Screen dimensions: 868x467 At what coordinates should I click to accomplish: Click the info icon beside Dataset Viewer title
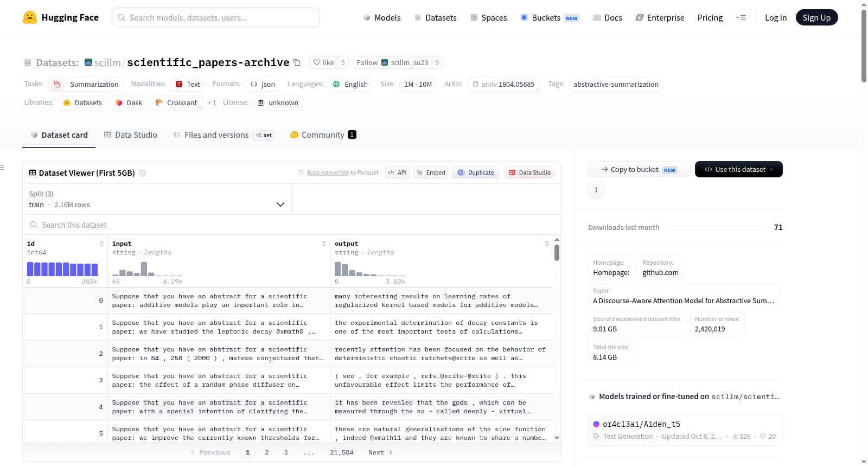point(142,173)
